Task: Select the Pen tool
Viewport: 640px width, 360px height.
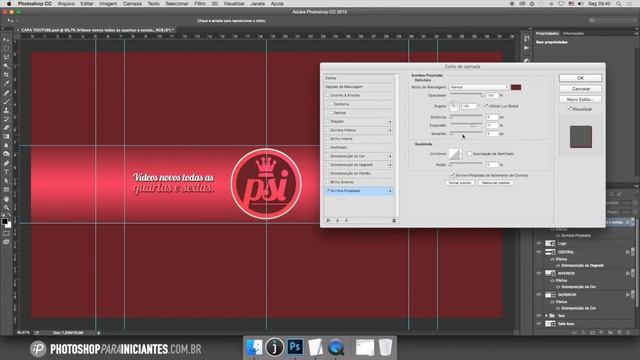Action: pyautogui.click(x=6, y=163)
